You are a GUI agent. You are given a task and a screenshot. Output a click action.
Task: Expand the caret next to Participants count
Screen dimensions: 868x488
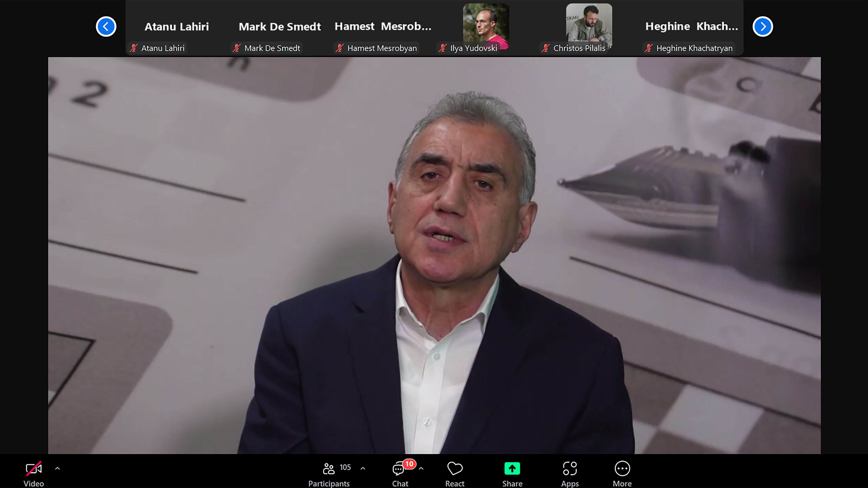(363, 468)
